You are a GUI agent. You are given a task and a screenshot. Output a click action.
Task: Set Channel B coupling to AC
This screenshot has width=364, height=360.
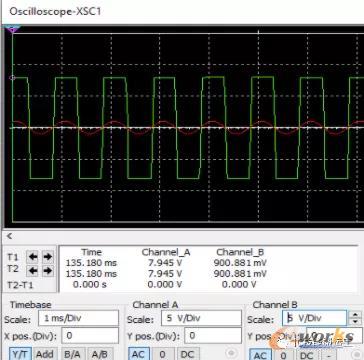click(260, 355)
